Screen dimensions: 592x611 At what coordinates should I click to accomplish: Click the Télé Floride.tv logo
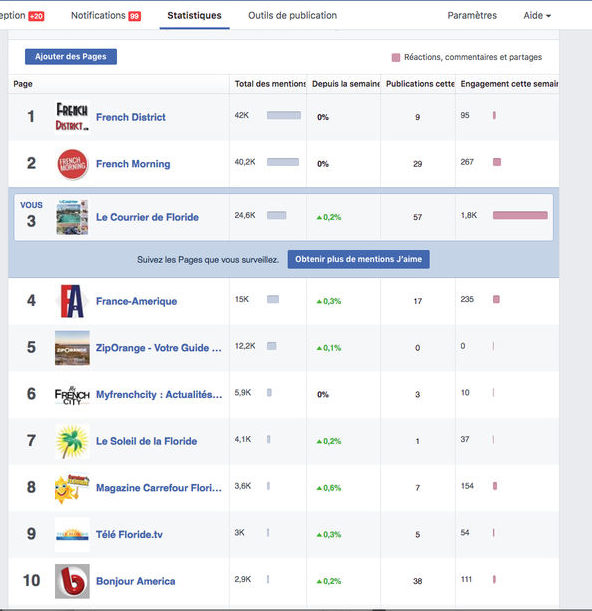72,535
